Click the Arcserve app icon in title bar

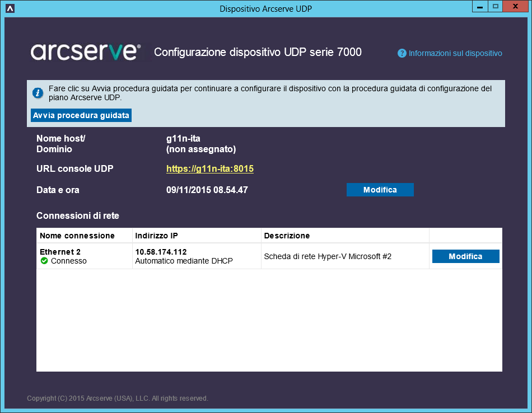(10, 8)
